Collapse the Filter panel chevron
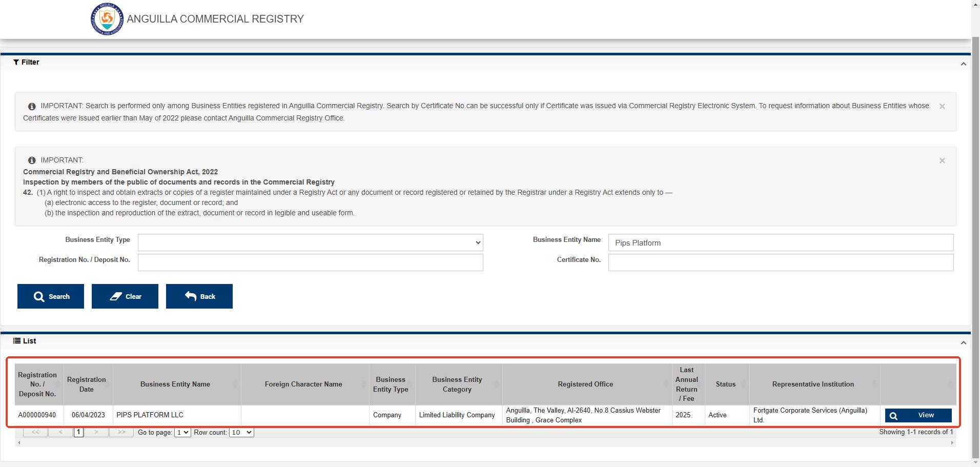This screenshot has width=980, height=467. pos(963,64)
